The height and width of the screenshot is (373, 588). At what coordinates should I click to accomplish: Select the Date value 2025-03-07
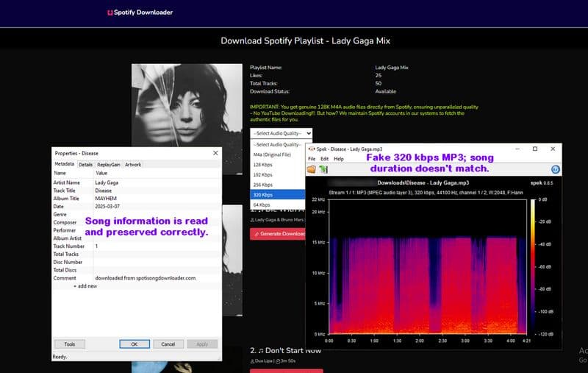coord(107,207)
